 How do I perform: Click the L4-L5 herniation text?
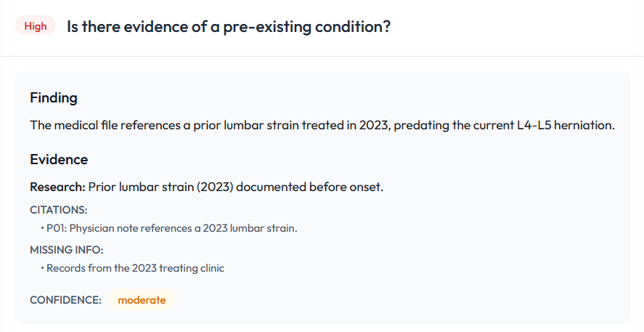coord(566,125)
